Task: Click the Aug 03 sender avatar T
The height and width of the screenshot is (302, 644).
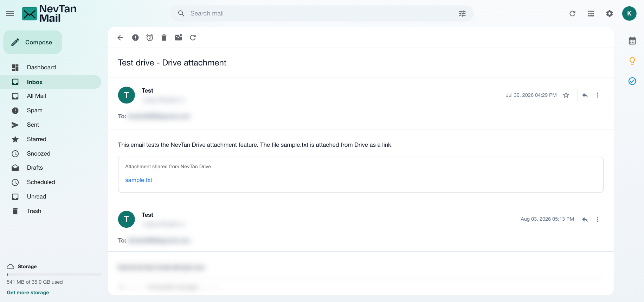Action: click(x=127, y=219)
